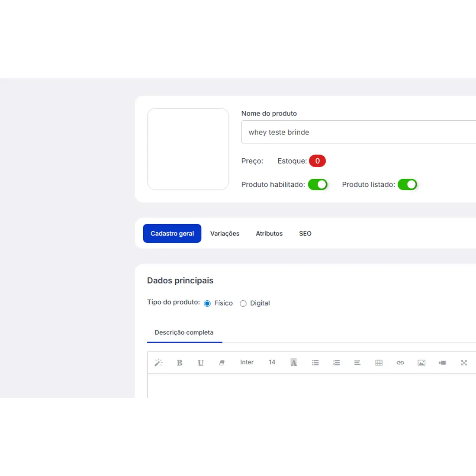The image size is (476, 476).
Task: Apply underline formatting in editor
Action: pos(200,363)
